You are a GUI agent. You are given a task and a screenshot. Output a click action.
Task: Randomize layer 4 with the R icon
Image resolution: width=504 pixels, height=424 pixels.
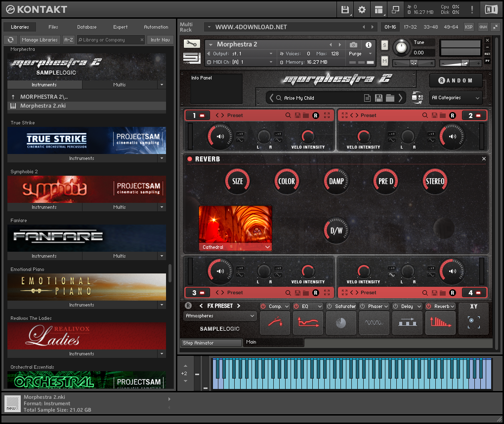click(x=453, y=293)
